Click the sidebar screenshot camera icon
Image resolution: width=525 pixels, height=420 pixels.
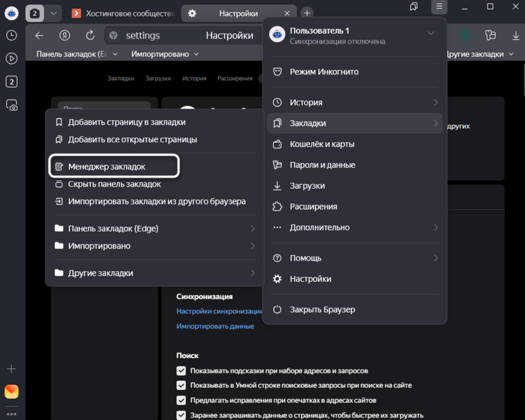tap(11, 105)
